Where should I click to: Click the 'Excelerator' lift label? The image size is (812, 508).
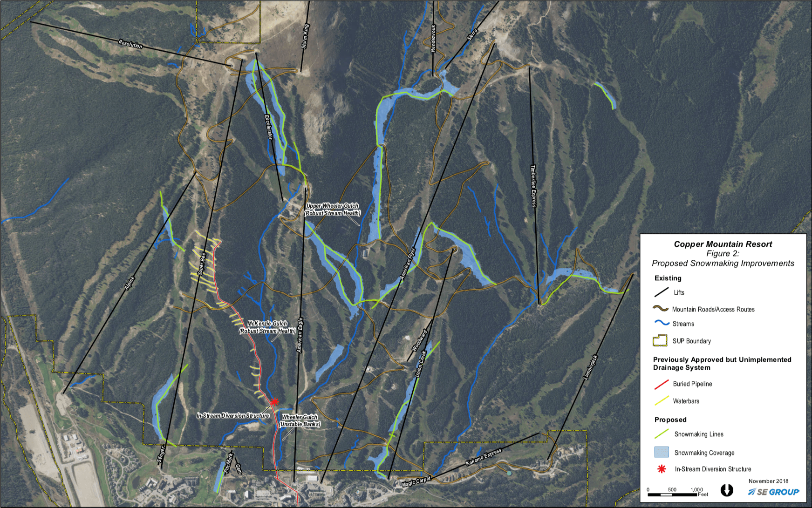click(x=268, y=127)
